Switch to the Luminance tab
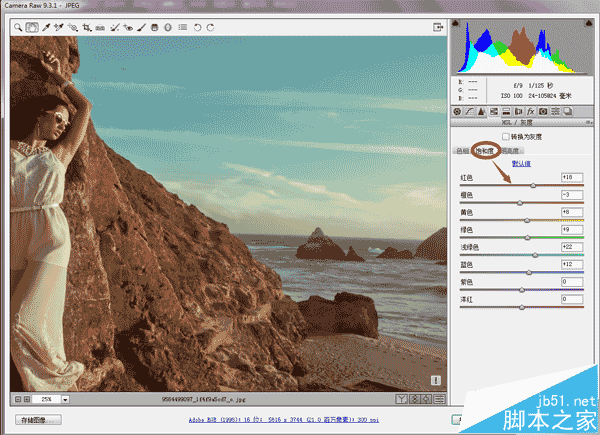The image size is (600, 435). pyautogui.click(x=510, y=151)
